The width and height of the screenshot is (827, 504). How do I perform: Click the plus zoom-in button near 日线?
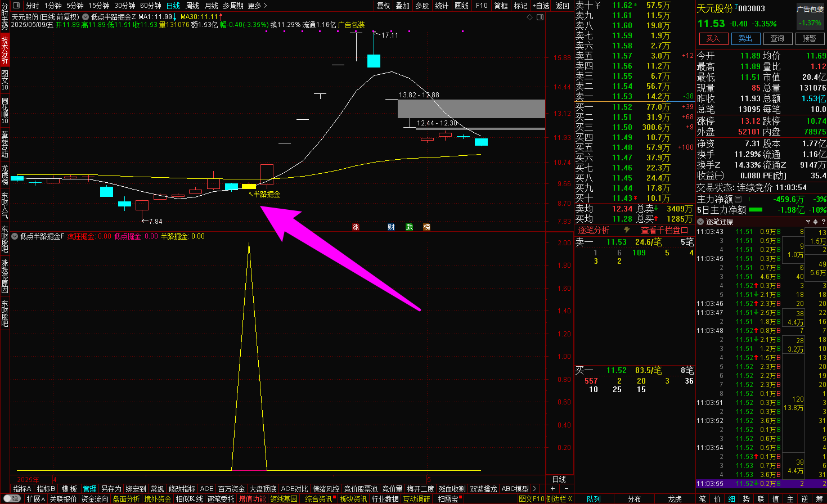[x=552, y=489]
